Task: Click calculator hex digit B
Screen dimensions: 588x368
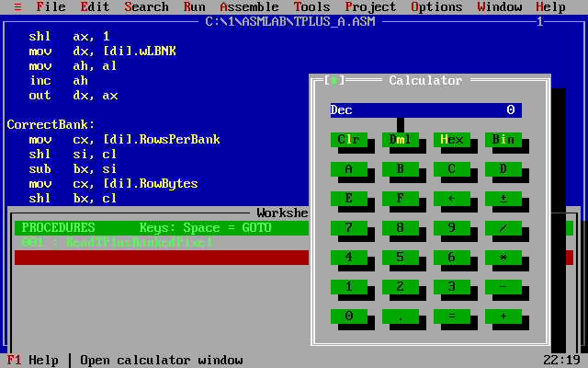Action: (401, 168)
